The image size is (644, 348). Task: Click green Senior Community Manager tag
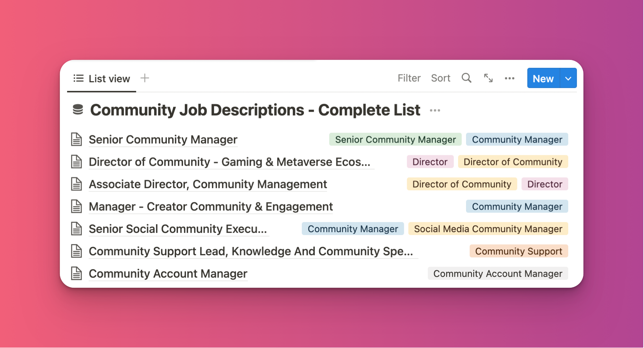coord(395,140)
